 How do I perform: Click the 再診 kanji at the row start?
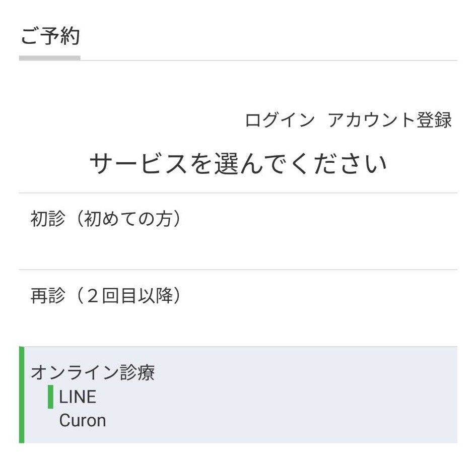click(x=48, y=296)
